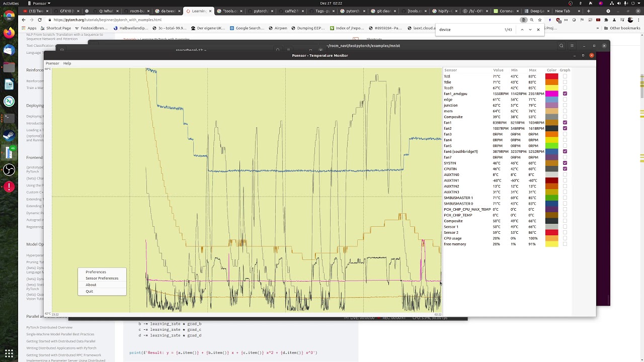644x362 pixels.
Task: Click Activities in top bar
Action: 11,3
